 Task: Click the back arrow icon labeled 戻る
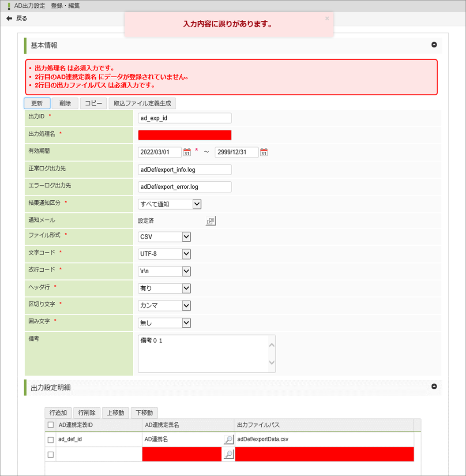pyautogui.click(x=9, y=19)
